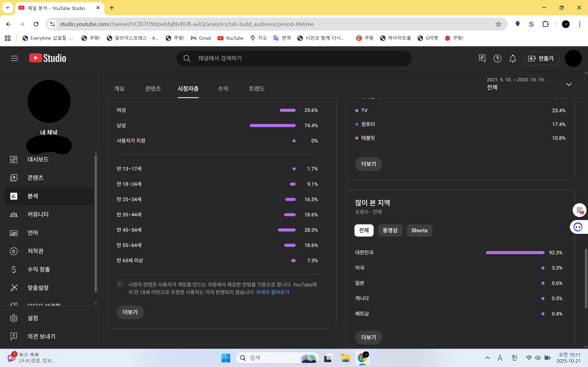The image size is (588, 367).
Task: Expand hidden icons in system tray
Action: (488, 358)
